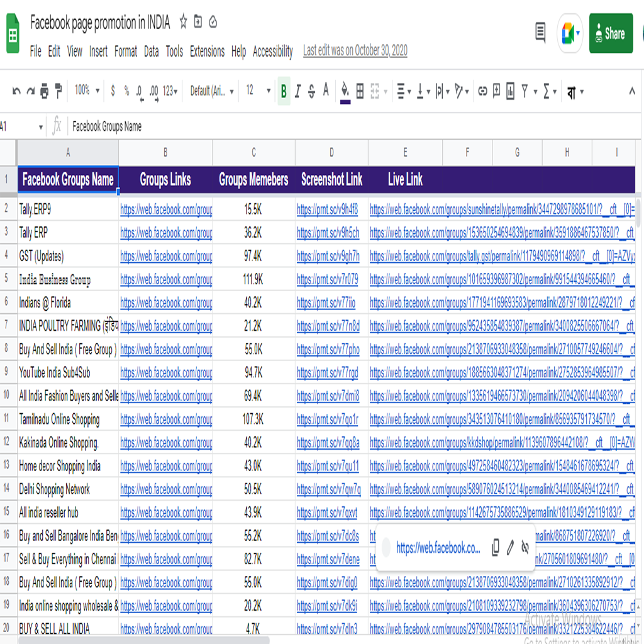644x644 pixels.
Task: Print the spreadsheet
Action: 45,91
